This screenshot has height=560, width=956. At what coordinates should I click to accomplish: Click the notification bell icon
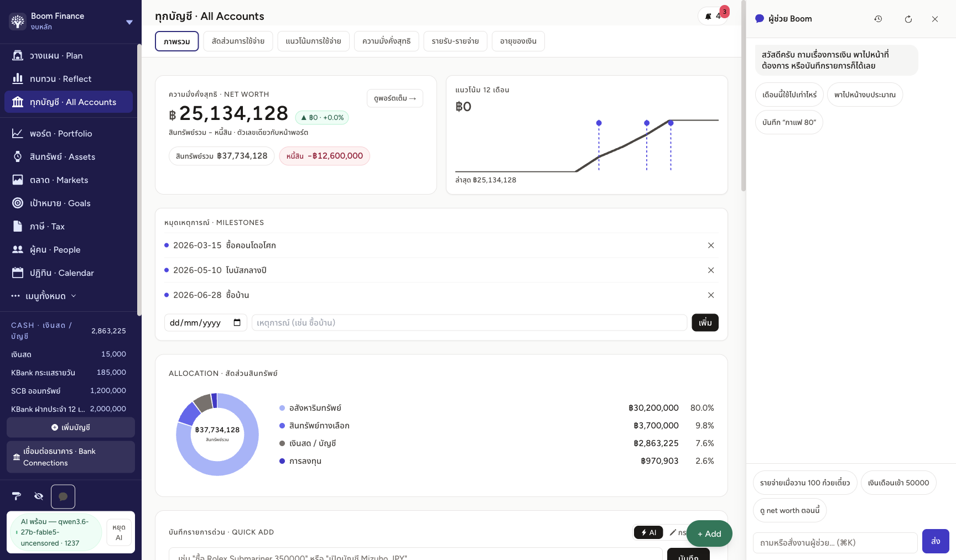pos(708,16)
